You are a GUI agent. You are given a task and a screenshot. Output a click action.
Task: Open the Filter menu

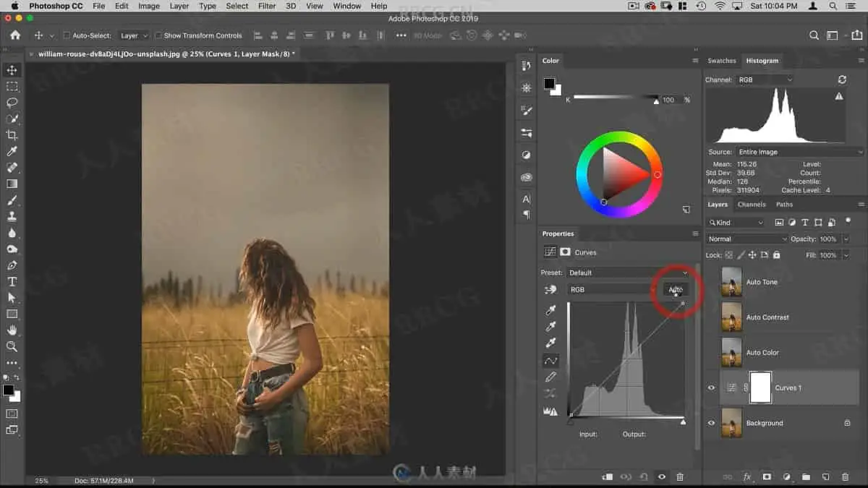pyautogui.click(x=267, y=6)
